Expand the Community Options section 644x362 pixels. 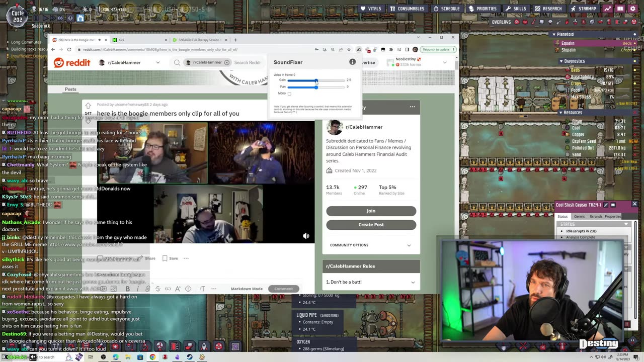coord(371,245)
